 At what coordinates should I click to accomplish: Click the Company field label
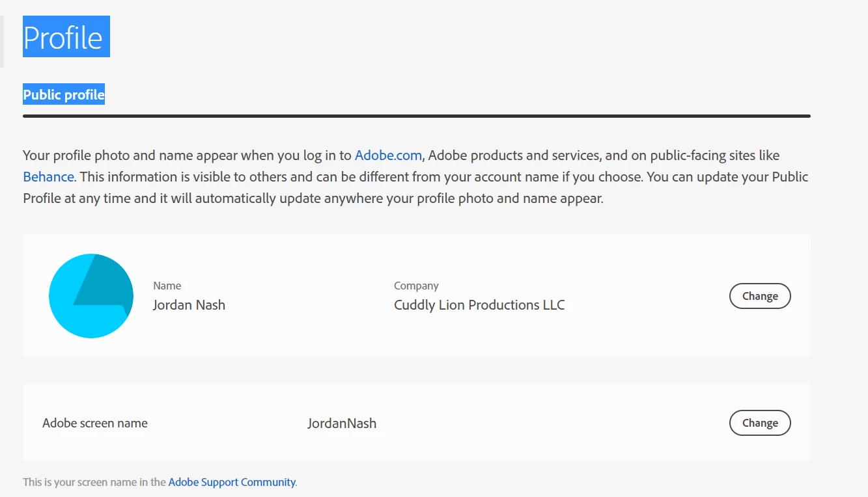point(416,286)
